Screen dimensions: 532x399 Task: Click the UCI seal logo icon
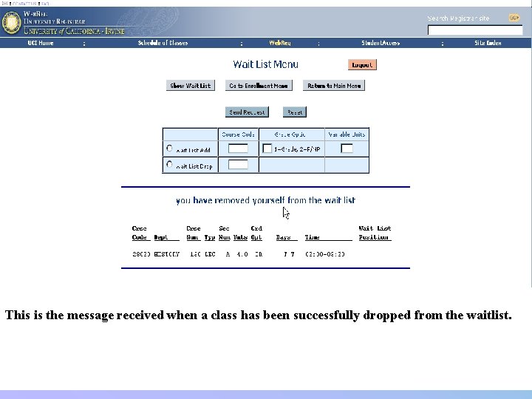[11, 22]
